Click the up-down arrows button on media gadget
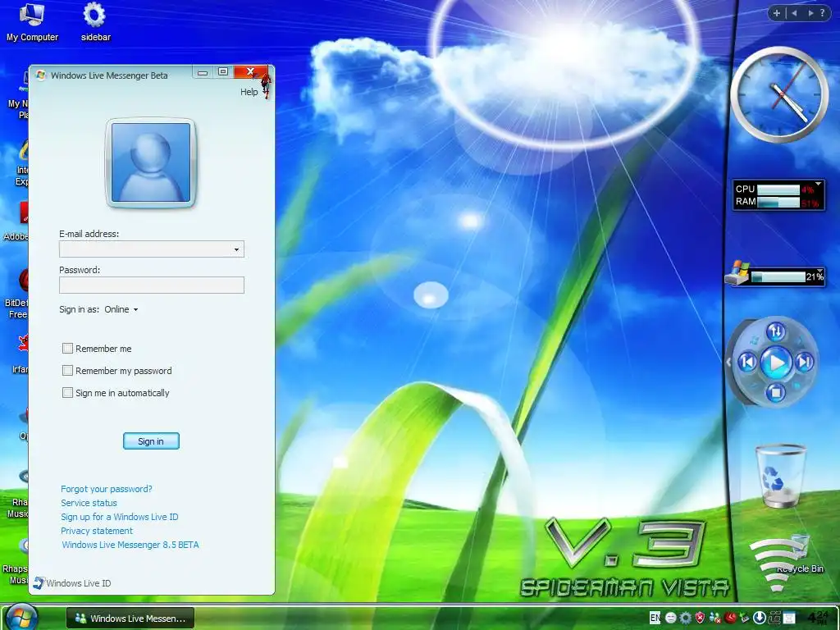This screenshot has width=840, height=630. [x=776, y=331]
